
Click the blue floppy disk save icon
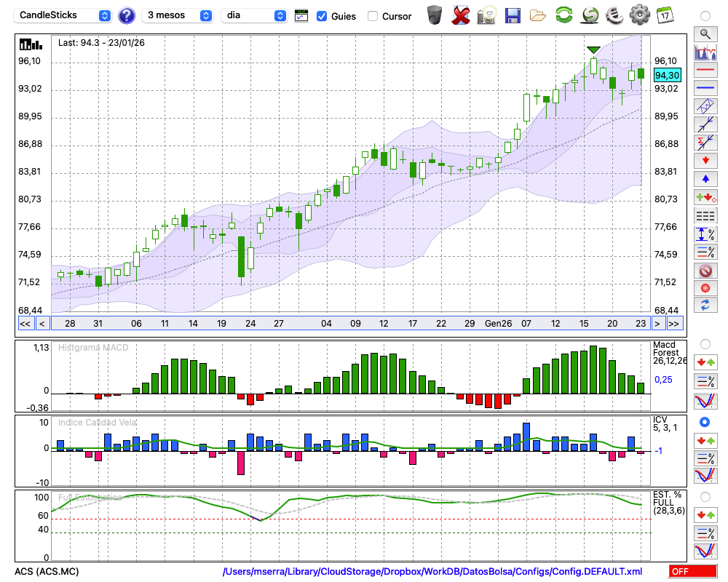tap(513, 15)
